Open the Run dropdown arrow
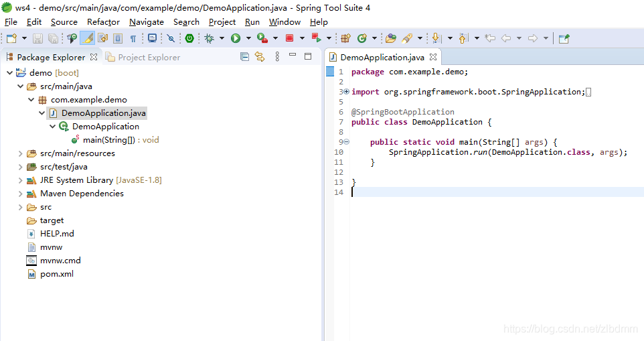This screenshot has height=341, width=644. coord(248,38)
